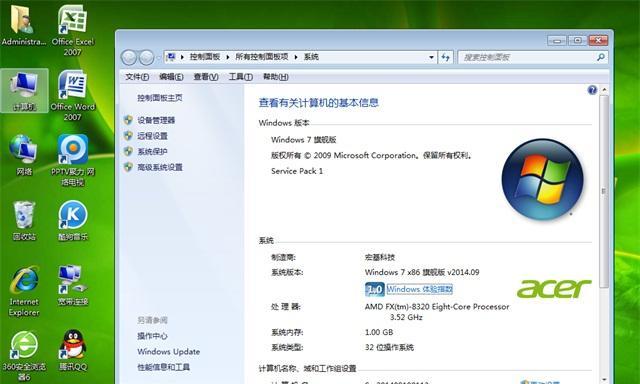
Task: Open 高级系统设置 link
Action: 160,167
